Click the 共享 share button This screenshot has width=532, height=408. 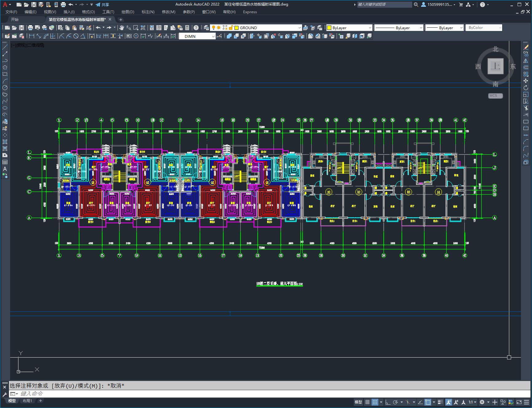coord(102,5)
